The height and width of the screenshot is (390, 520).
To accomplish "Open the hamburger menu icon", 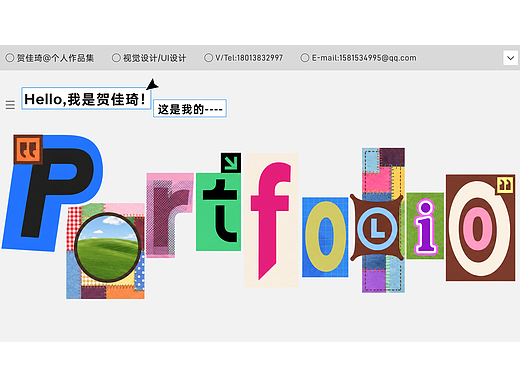I will [x=10, y=105].
